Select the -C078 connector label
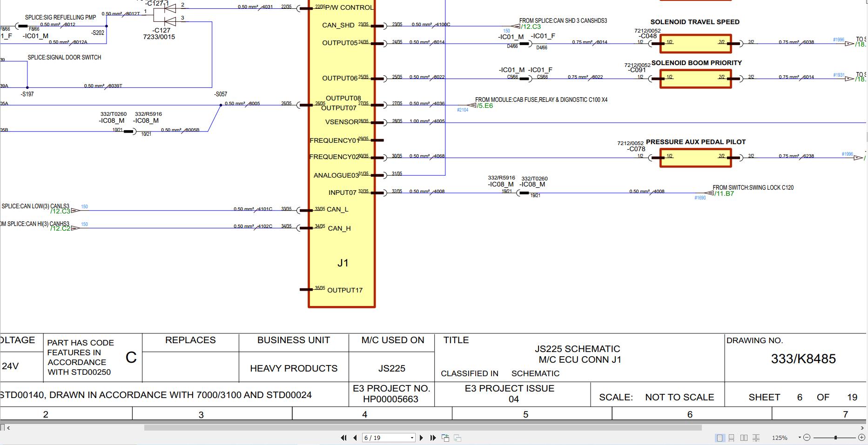868x445 pixels. pos(636,149)
